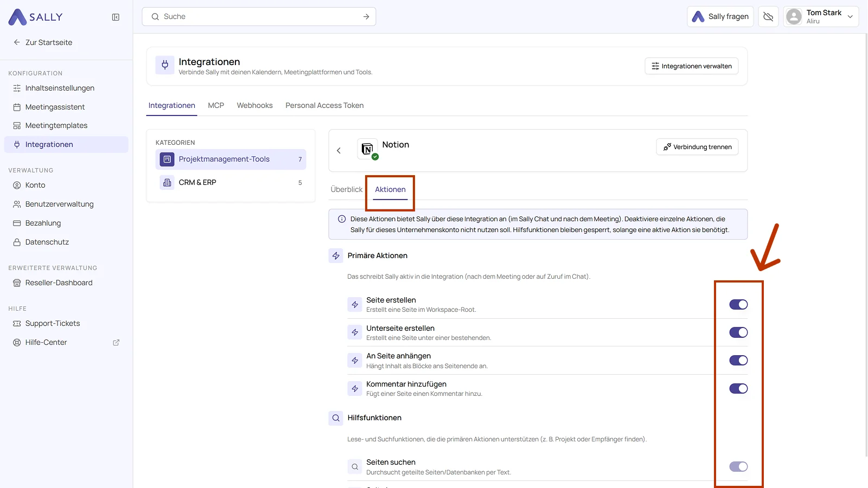
Task: Click the Projektmanagement-Tools category icon
Action: (x=167, y=159)
